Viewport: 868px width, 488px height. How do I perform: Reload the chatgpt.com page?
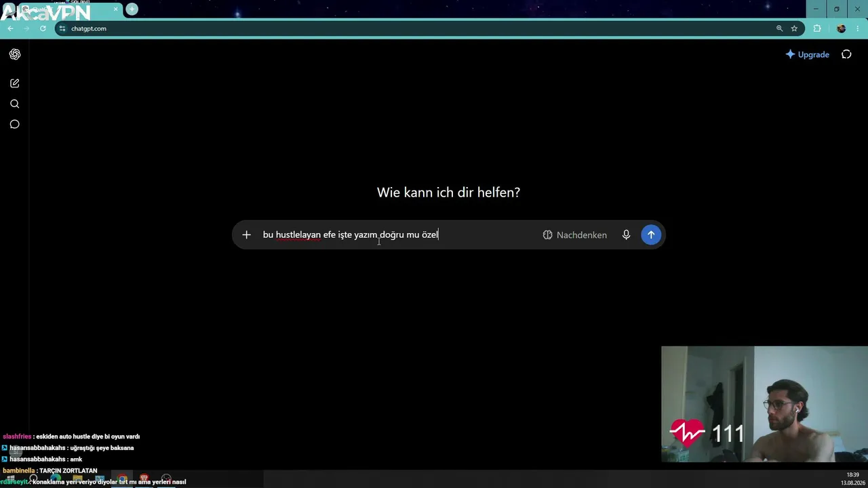43,28
